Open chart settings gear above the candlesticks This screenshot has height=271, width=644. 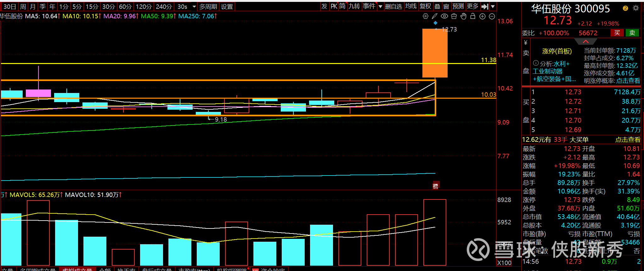pos(426,16)
